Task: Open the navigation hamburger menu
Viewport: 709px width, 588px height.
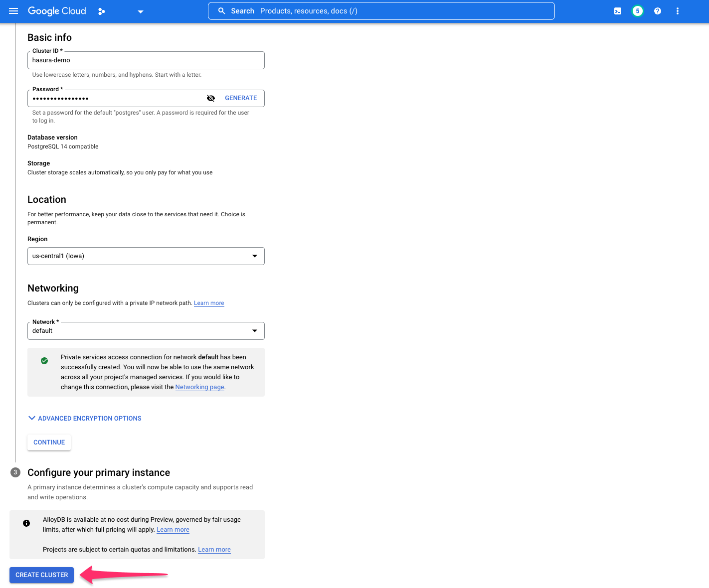Action: point(13,11)
